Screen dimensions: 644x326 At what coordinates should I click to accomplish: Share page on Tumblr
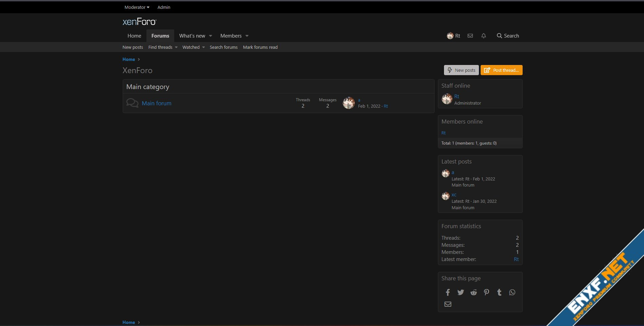point(499,292)
